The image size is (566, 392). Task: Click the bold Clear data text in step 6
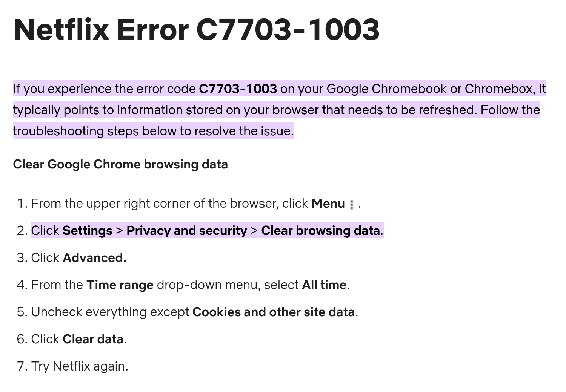(x=93, y=339)
